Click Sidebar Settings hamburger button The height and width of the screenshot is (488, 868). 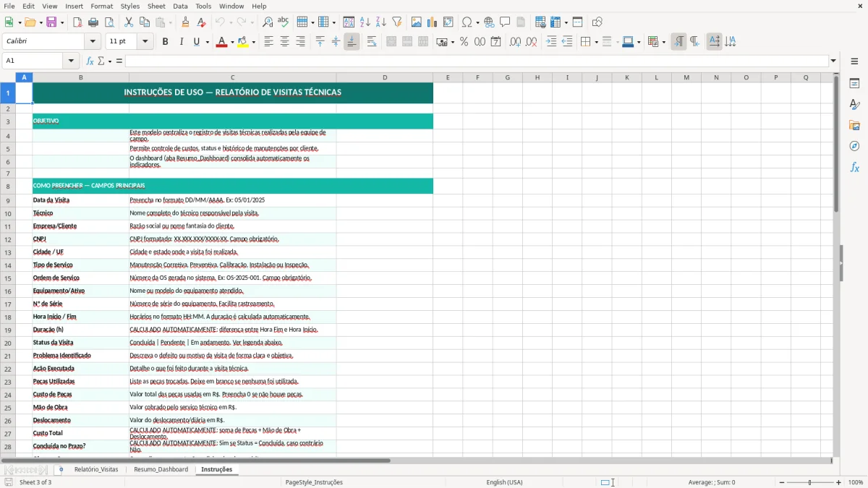[854, 61]
